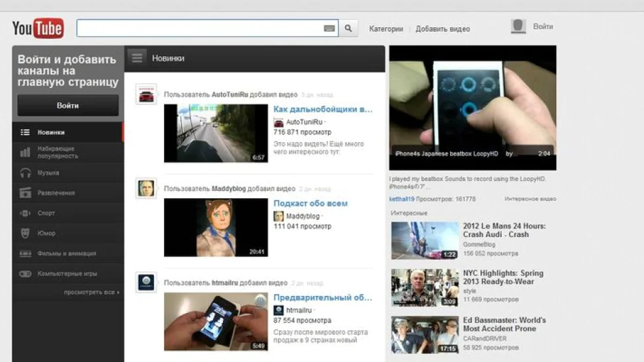Expand просмотреть все categories
The image size is (644, 362).
pos(92,292)
